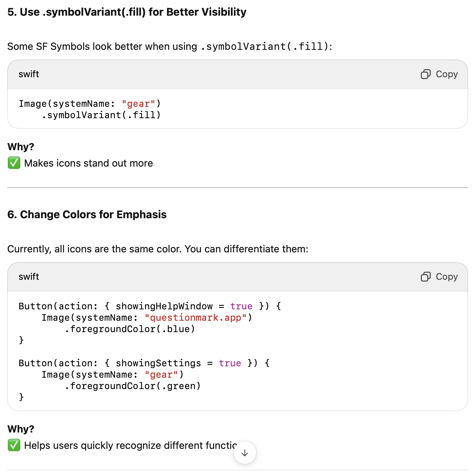Click the first 'Why?' label
This screenshot has height=472, width=476.
(21, 146)
